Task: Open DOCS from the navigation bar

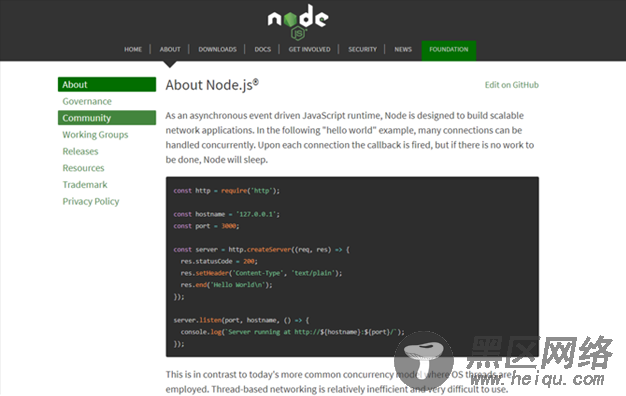Action: point(263,50)
